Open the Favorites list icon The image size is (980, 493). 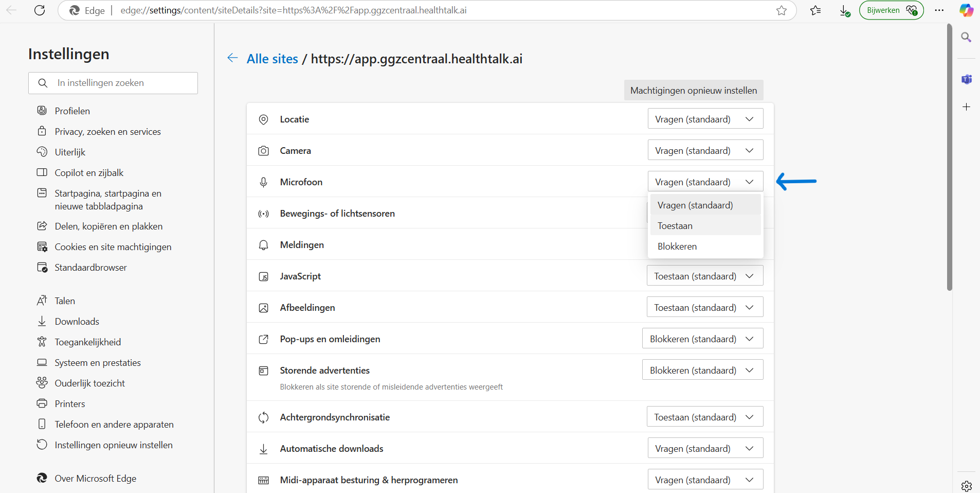pos(815,10)
